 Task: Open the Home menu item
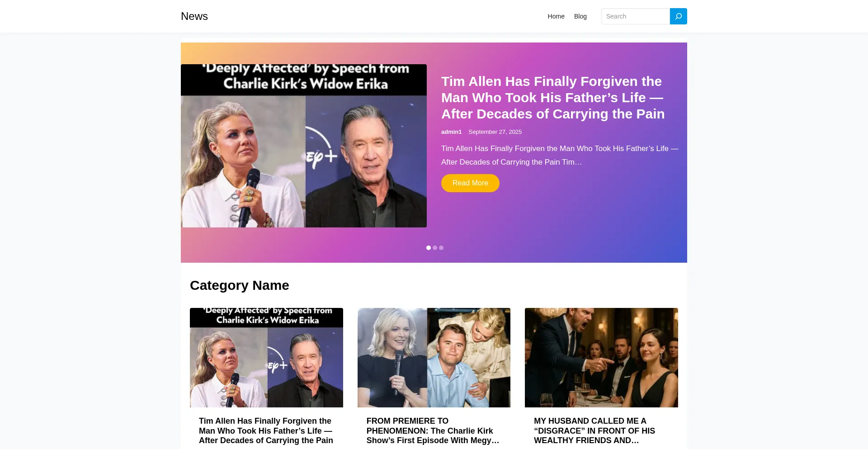[x=556, y=16]
